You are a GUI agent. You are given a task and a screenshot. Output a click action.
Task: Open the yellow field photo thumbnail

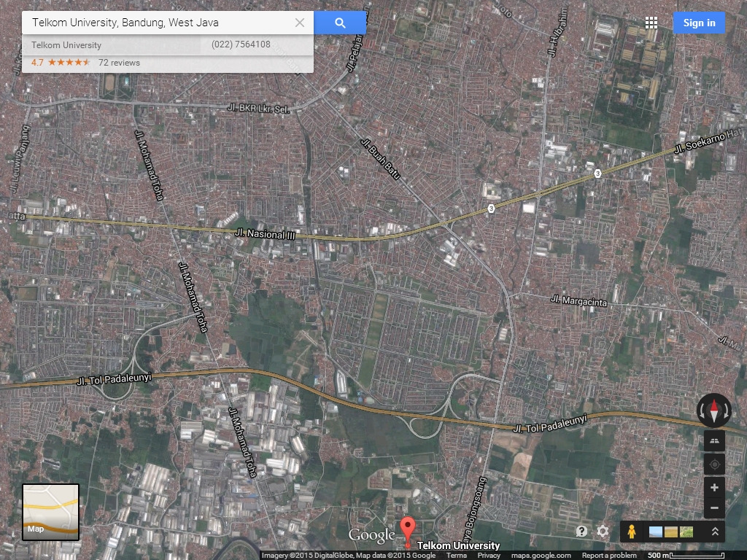[x=671, y=532]
